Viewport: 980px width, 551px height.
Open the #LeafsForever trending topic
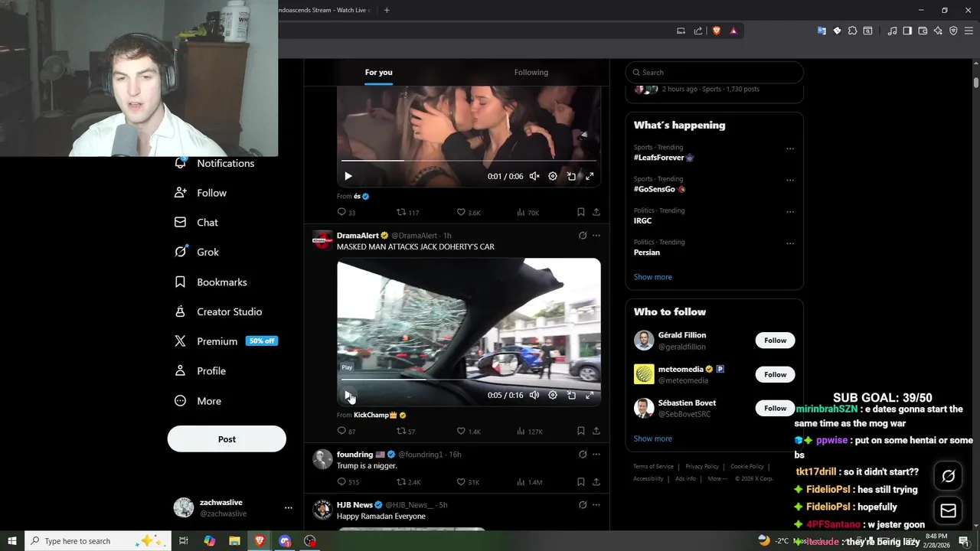[664, 158]
